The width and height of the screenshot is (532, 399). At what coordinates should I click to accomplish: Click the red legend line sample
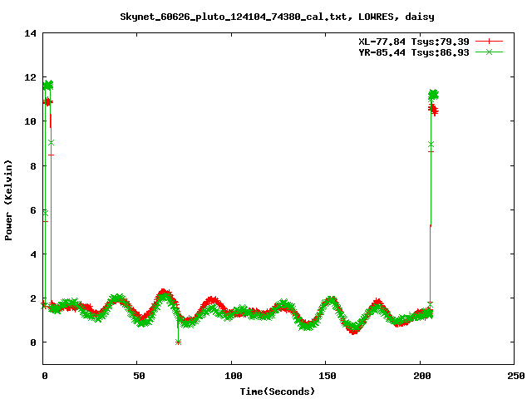tap(489, 42)
